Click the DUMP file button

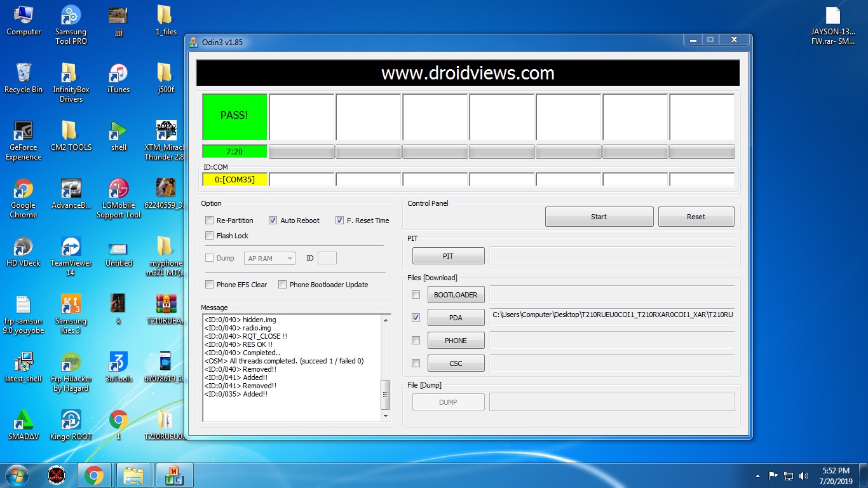coord(448,402)
